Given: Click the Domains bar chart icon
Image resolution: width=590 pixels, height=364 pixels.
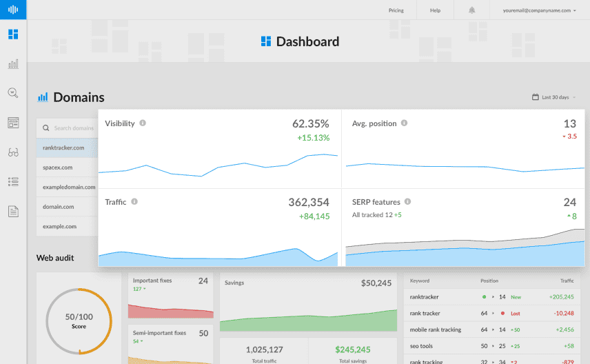Looking at the screenshot, I should [x=43, y=97].
